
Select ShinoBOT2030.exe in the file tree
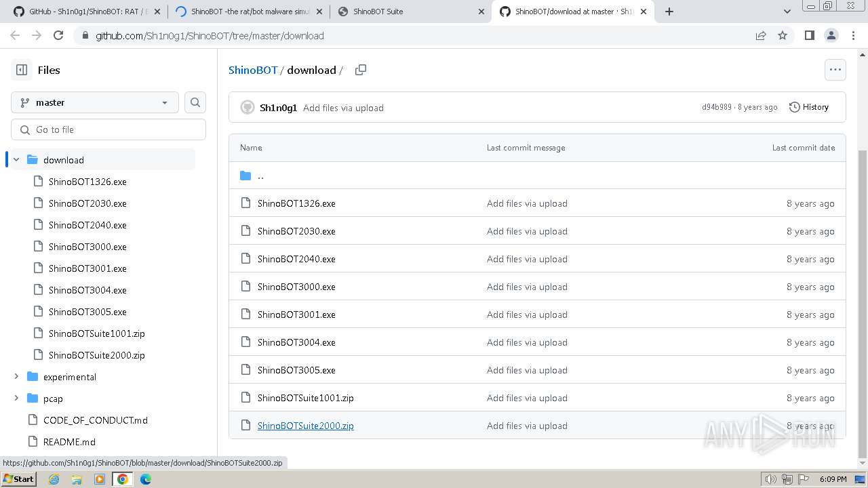pos(87,203)
